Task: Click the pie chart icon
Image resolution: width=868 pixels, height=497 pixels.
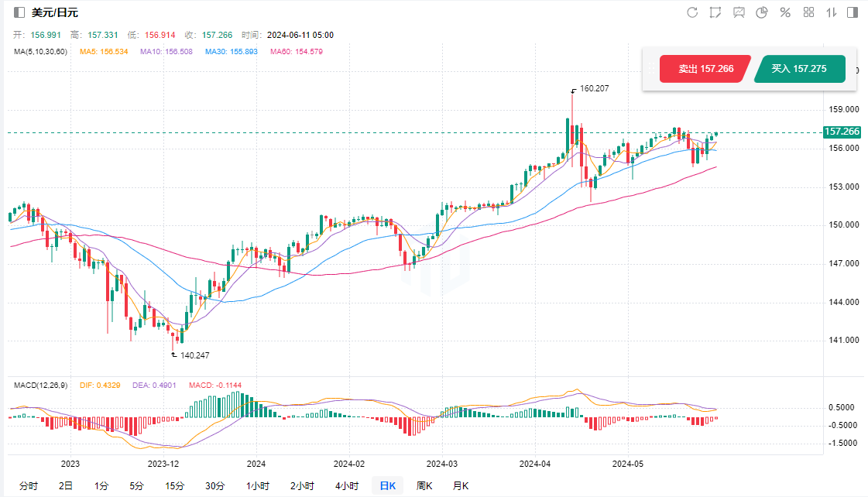Action: coord(762,12)
